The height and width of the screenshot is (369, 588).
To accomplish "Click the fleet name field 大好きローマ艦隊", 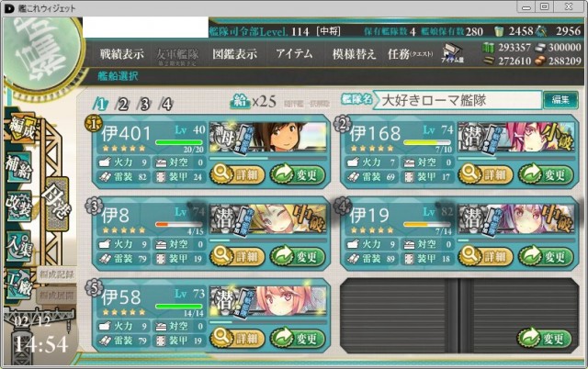I will pos(458,100).
